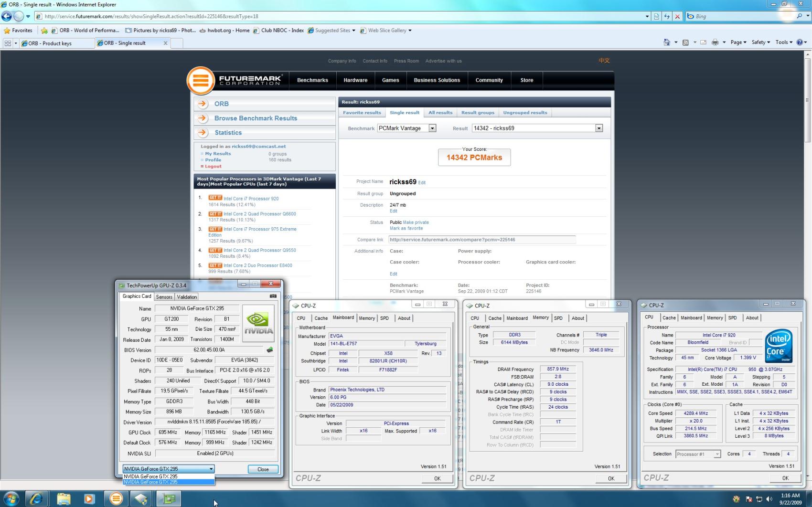This screenshot has width=812, height=507.
Task: Open the Benchmark PCMark Vantage dropdown
Action: [432, 128]
